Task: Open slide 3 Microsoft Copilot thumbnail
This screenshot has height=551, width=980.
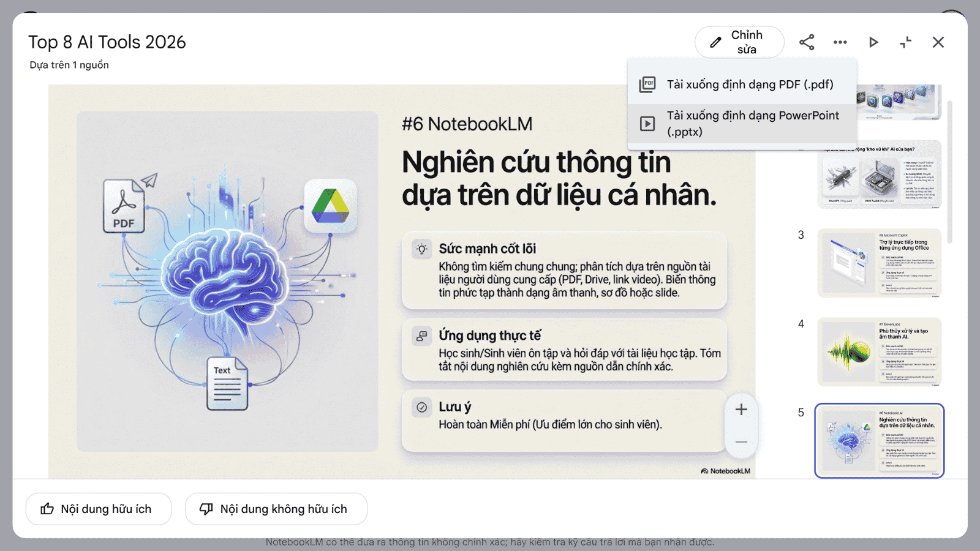Action: coord(879,263)
